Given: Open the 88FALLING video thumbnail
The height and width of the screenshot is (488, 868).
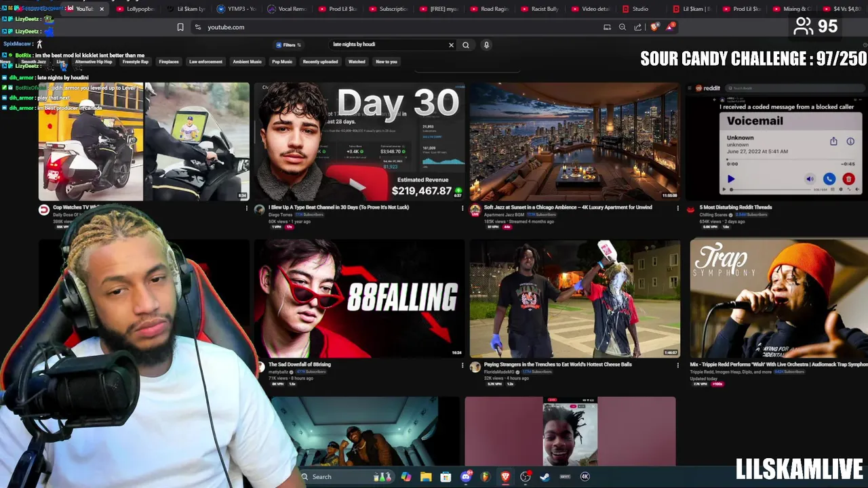Looking at the screenshot, I should [x=359, y=298].
